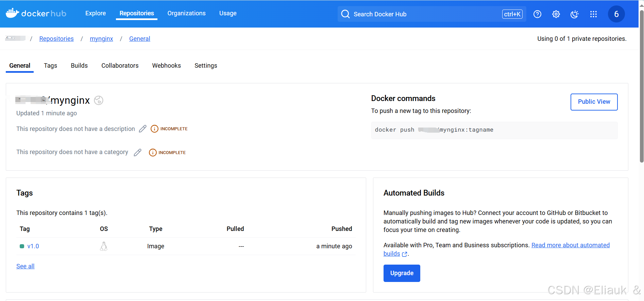Edit the repository category pencil icon
Screen dimensions: 644x301
138,152
